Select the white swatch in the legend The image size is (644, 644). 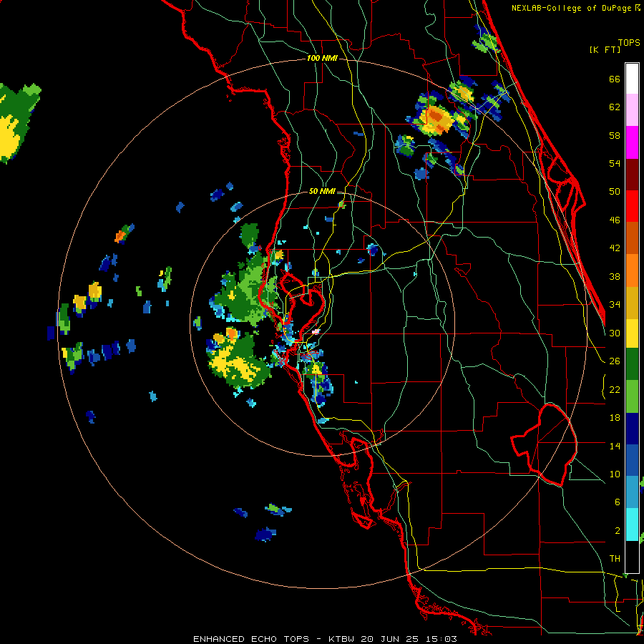[632, 79]
